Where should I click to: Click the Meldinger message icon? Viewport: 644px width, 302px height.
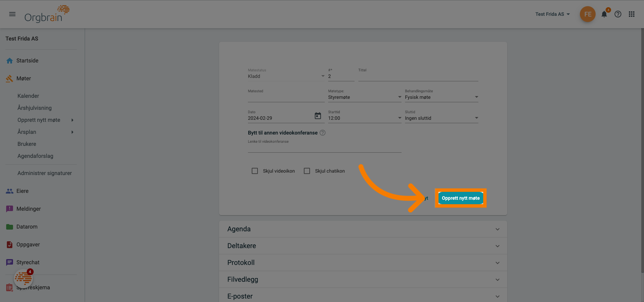(x=10, y=209)
